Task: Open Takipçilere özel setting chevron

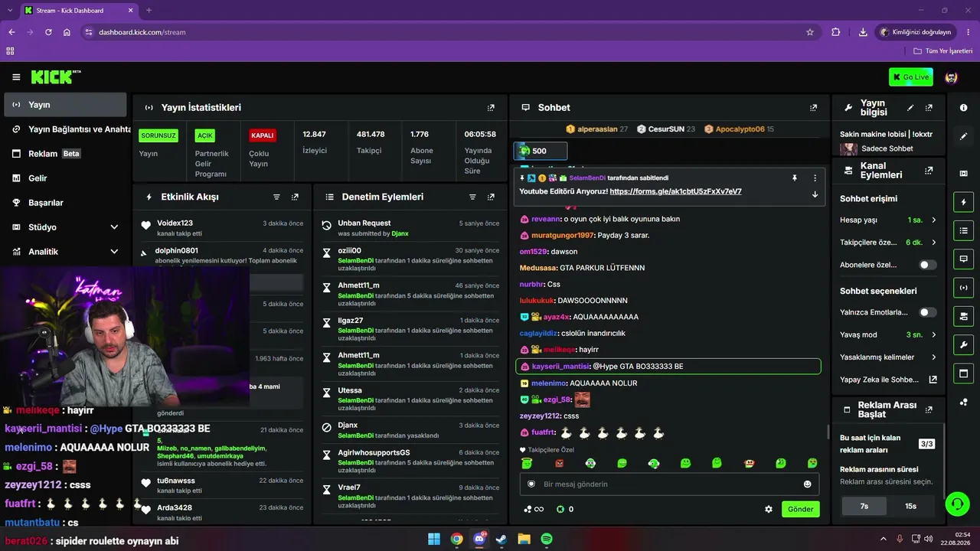Action: coord(933,243)
